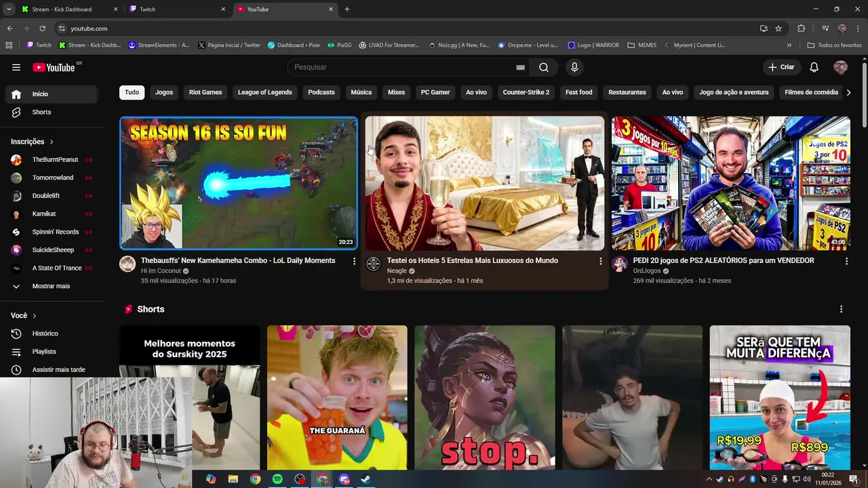Open options for Testei os Hoteis video
This screenshot has height=488, width=868.
click(600, 261)
